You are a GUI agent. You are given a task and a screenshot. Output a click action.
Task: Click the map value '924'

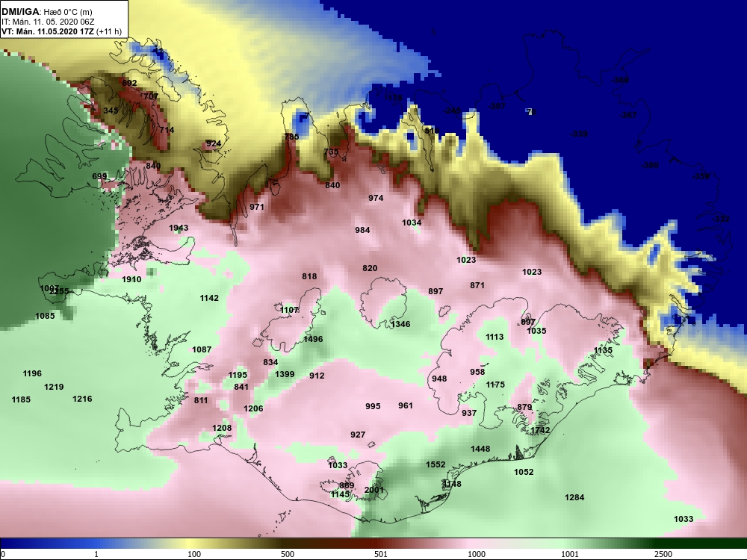(214, 143)
